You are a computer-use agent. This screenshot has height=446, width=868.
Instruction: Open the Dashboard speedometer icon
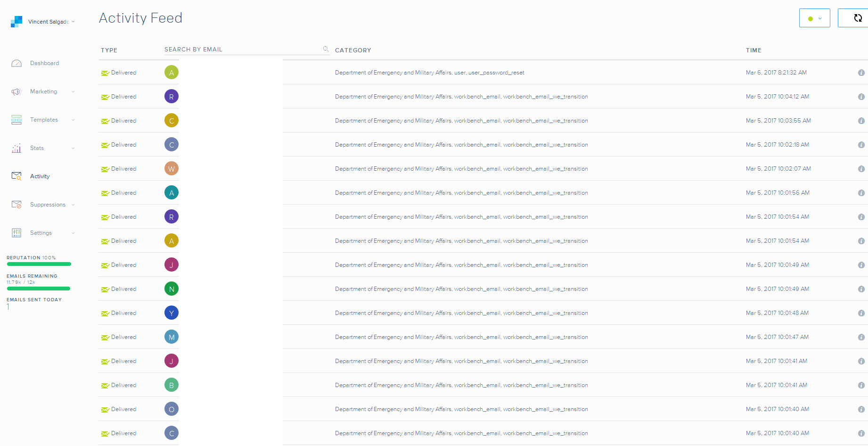(x=16, y=63)
